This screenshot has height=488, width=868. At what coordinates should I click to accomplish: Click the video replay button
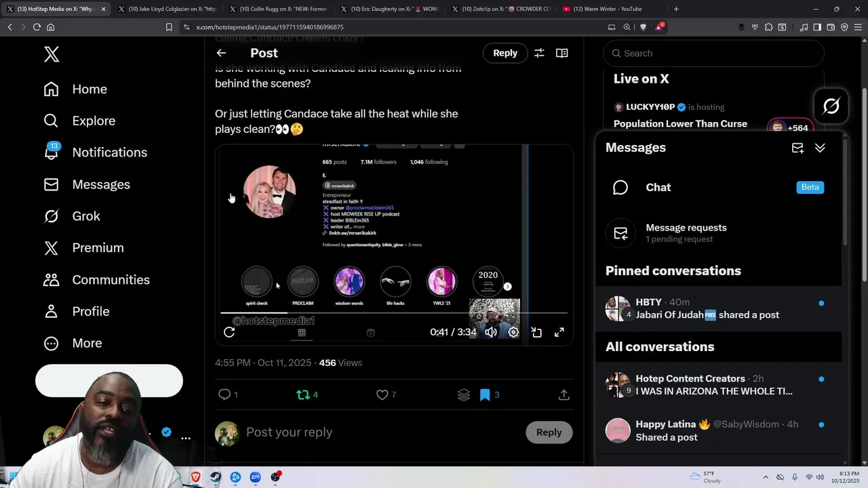[229, 332]
